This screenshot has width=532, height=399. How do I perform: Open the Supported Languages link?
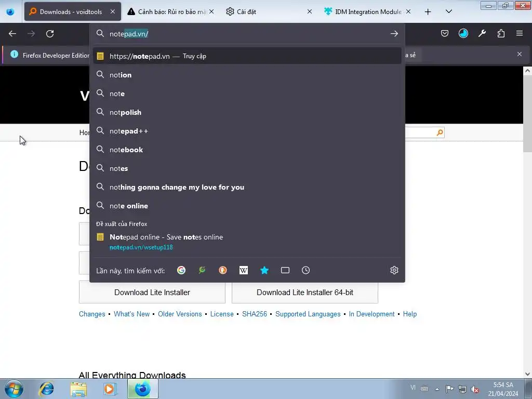pyautogui.click(x=308, y=314)
